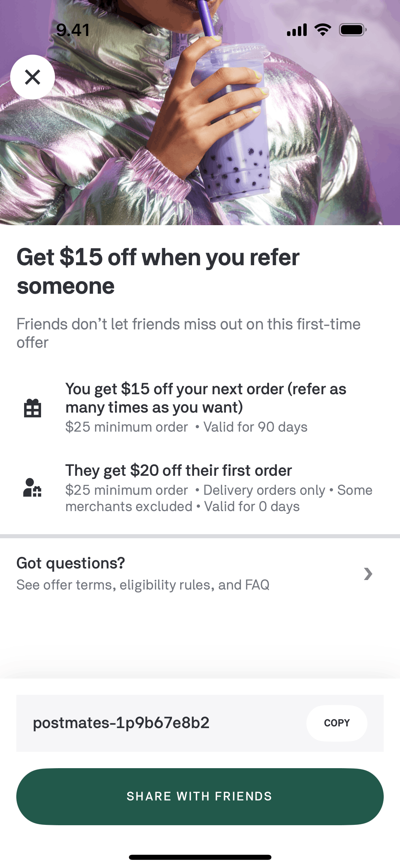Tap the "Delivery orders only" conditions text
The height and width of the screenshot is (868, 400).
264,490
